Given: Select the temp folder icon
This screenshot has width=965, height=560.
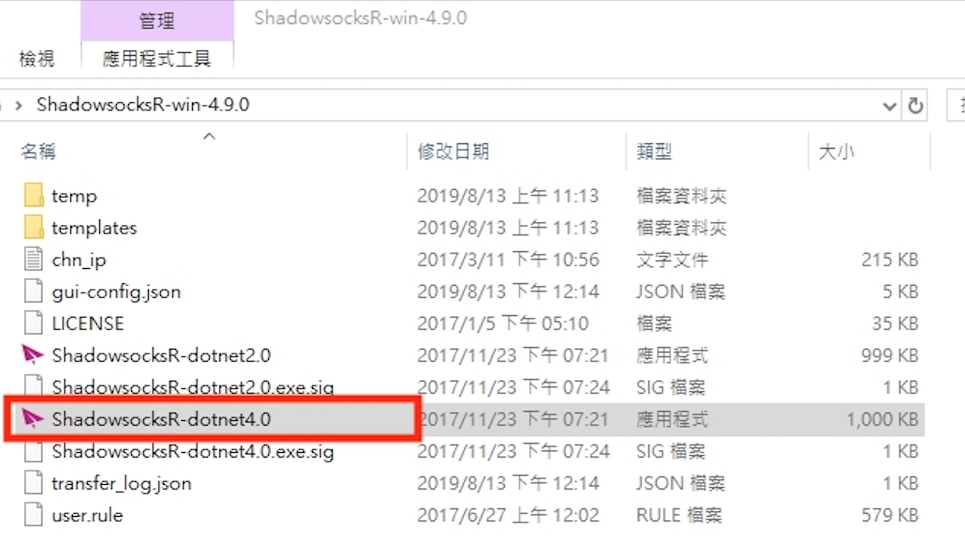Looking at the screenshot, I should 34,195.
